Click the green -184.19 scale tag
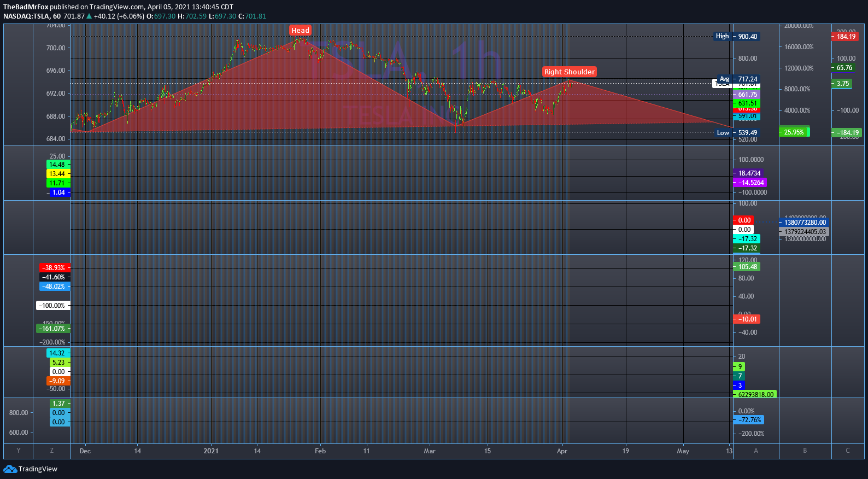 pyautogui.click(x=847, y=133)
